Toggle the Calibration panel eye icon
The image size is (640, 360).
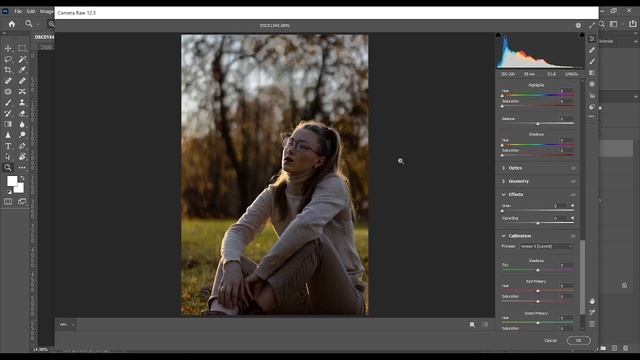point(573,236)
